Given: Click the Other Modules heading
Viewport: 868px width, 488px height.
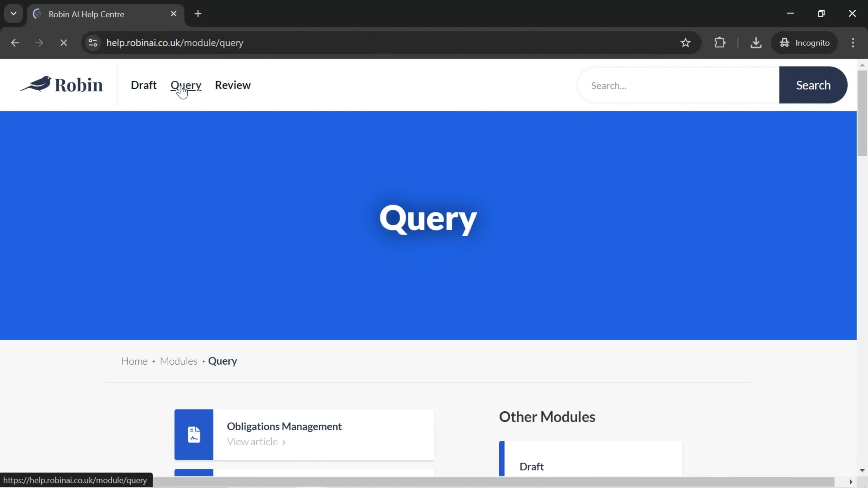Looking at the screenshot, I should pos(547,417).
